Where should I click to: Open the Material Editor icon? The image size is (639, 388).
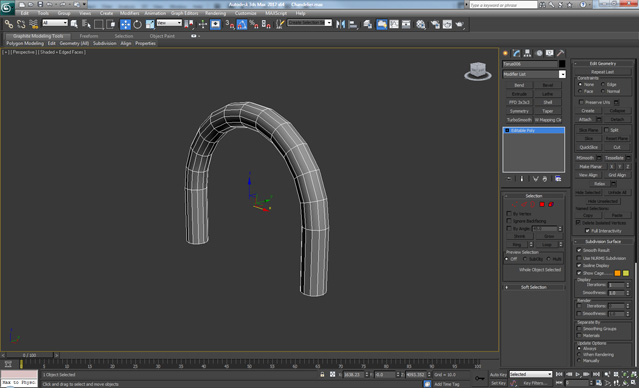click(x=421, y=24)
